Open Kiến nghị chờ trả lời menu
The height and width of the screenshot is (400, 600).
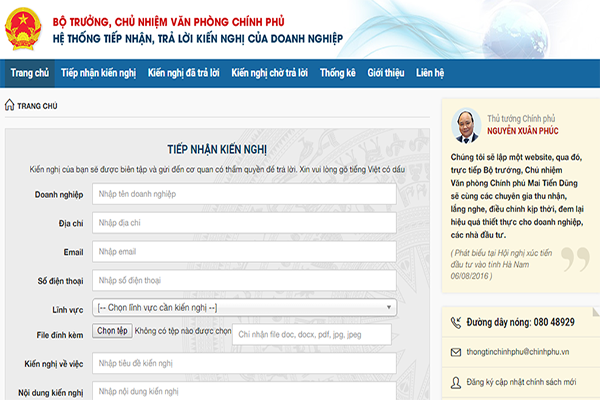pos(269,73)
